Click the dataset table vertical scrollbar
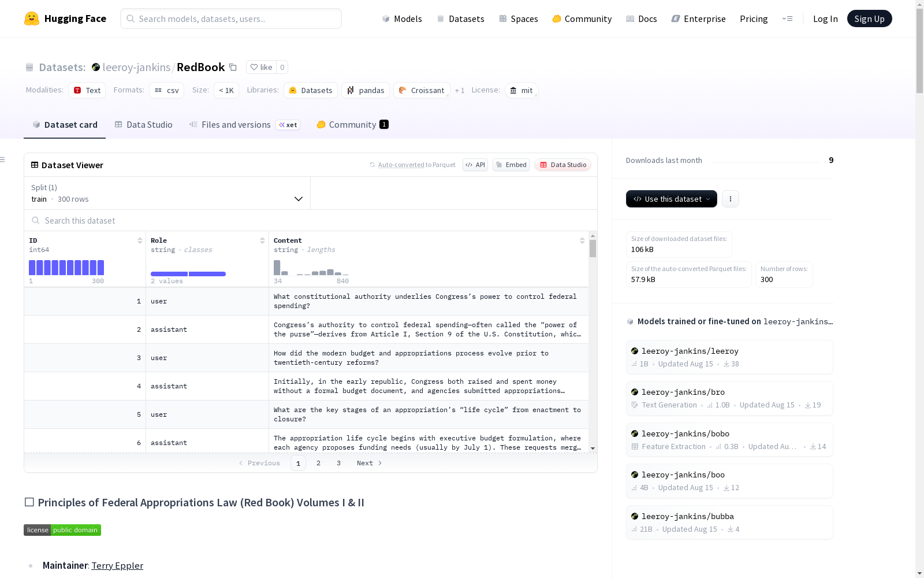This screenshot has height=578, width=924. pyautogui.click(x=593, y=249)
